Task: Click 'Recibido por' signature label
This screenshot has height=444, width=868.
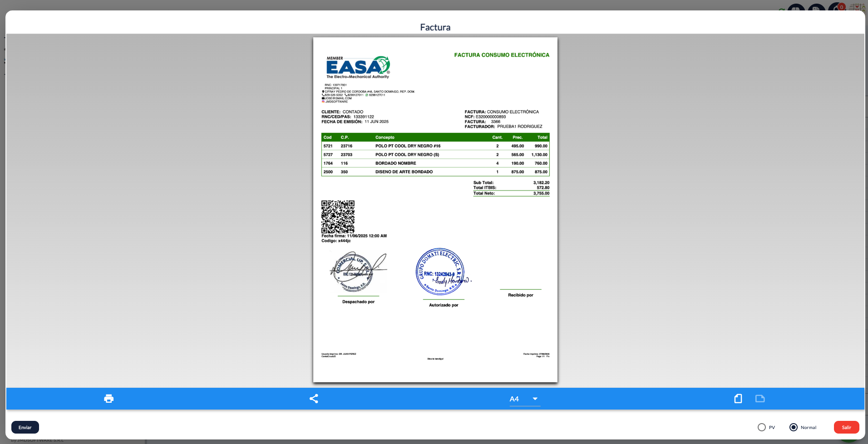Action: [521, 295]
